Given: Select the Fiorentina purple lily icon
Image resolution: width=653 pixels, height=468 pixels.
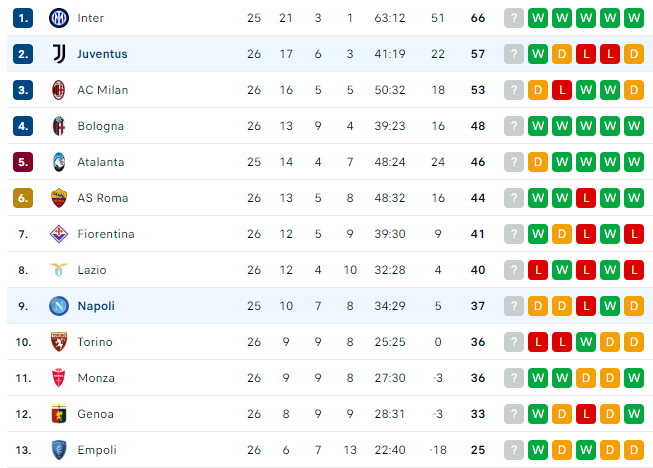Looking at the screenshot, I should (59, 234).
